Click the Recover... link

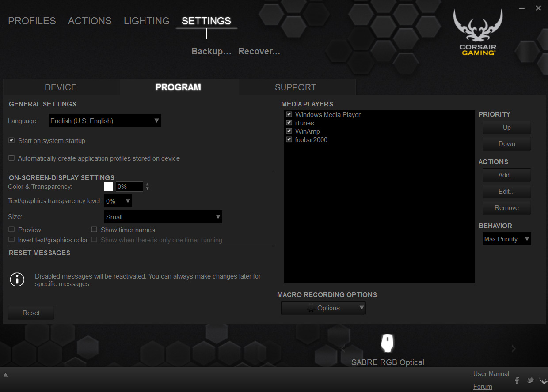[x=259, y=51]
